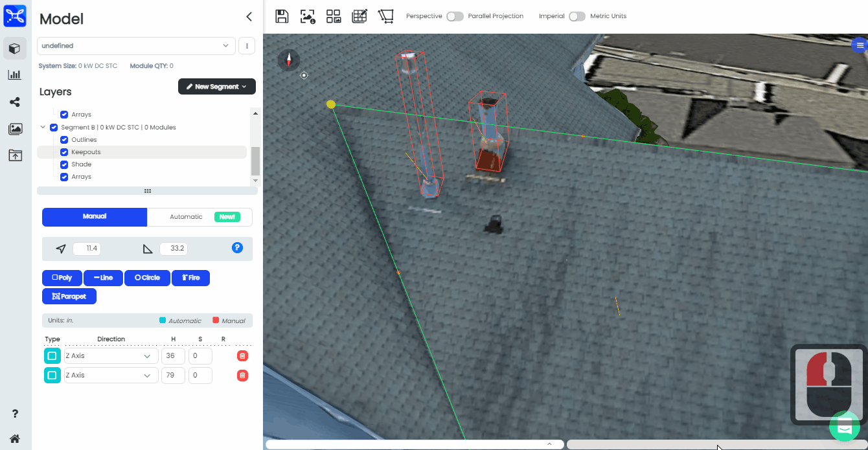Click the compass in the viewport
The height and width of the screenshot is (450, 868).
(289, 60)
